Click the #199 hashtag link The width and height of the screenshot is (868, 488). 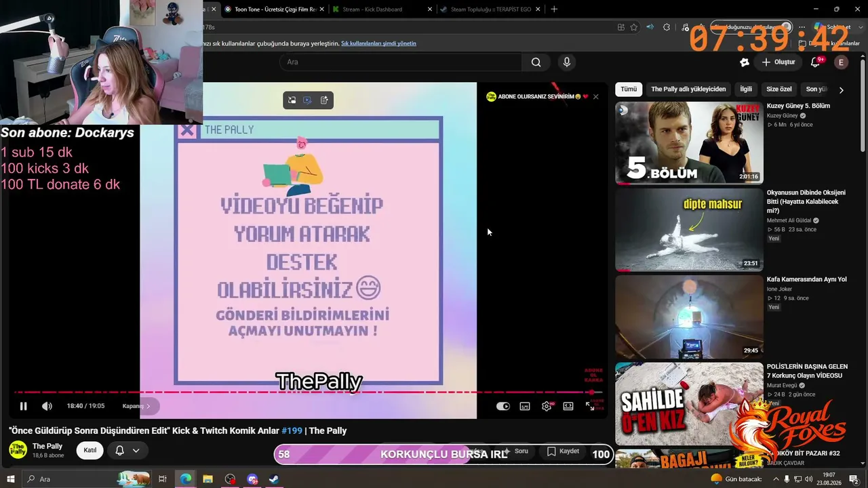click(292, 431)
